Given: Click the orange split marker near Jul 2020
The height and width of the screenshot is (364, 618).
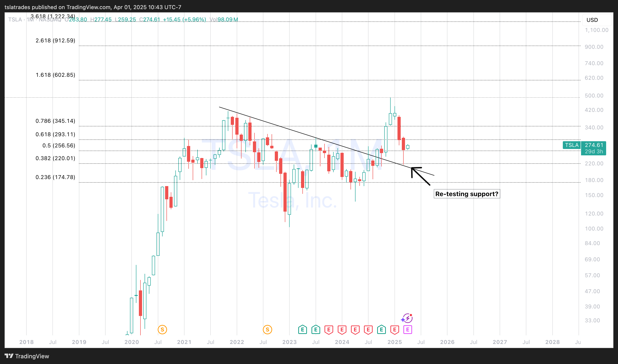Looking at the screenshot, I should pos(162,329).
